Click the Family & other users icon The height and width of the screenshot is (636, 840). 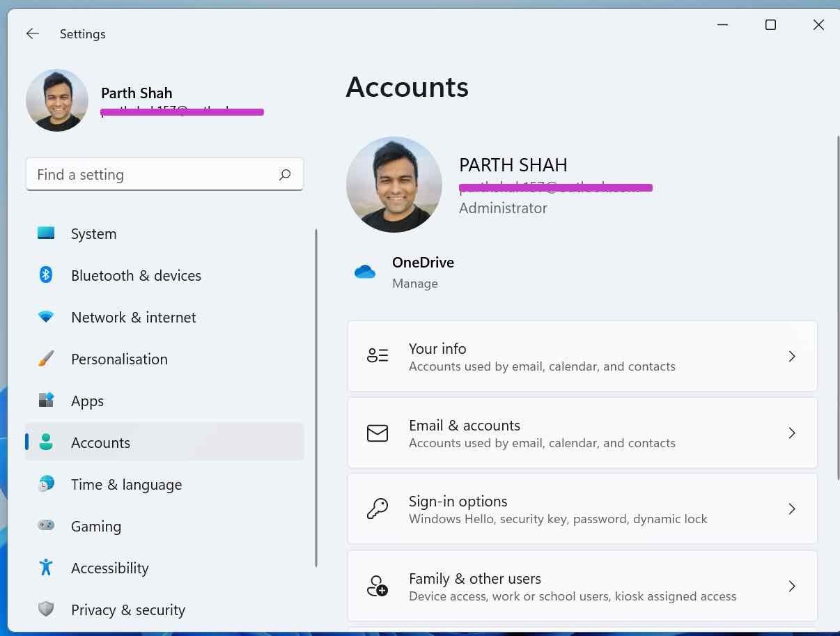(x=378, y=586)
